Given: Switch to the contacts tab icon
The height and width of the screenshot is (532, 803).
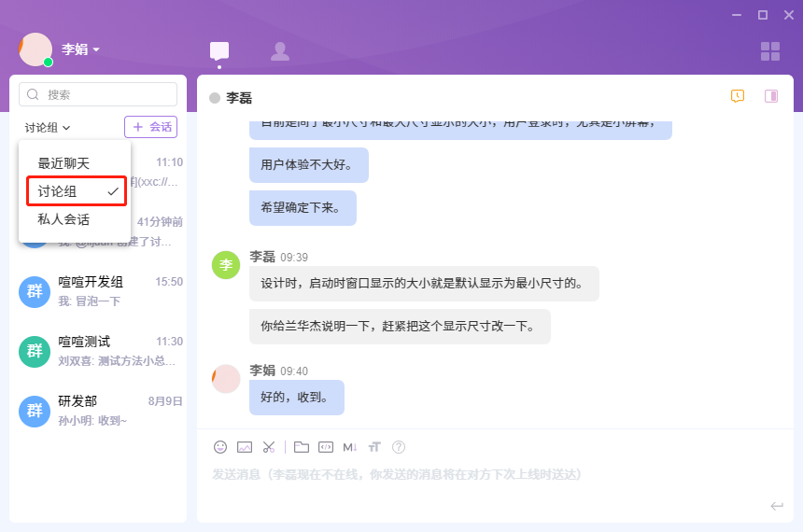Looking at the screenshot, I should 279,51.
